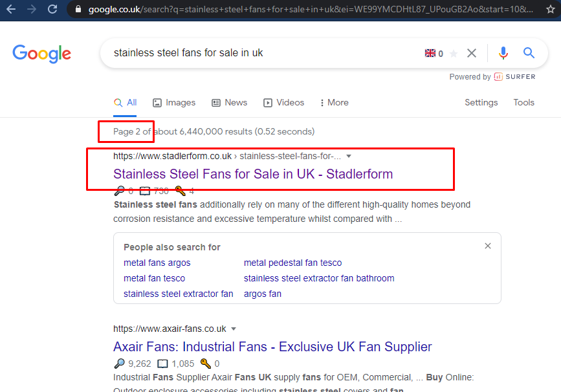Clear search query with X icon

pyautogui.click(x=472, y=53)
